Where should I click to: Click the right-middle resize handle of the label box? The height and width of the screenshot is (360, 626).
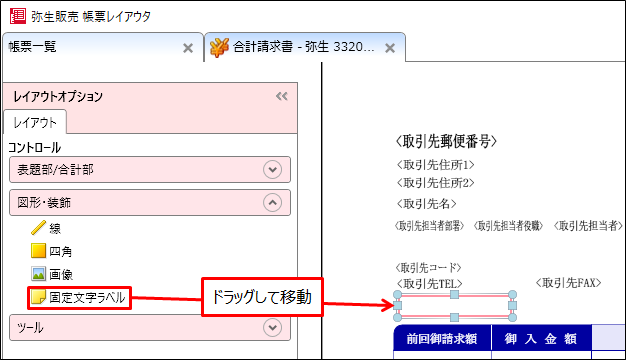point(513,306)
